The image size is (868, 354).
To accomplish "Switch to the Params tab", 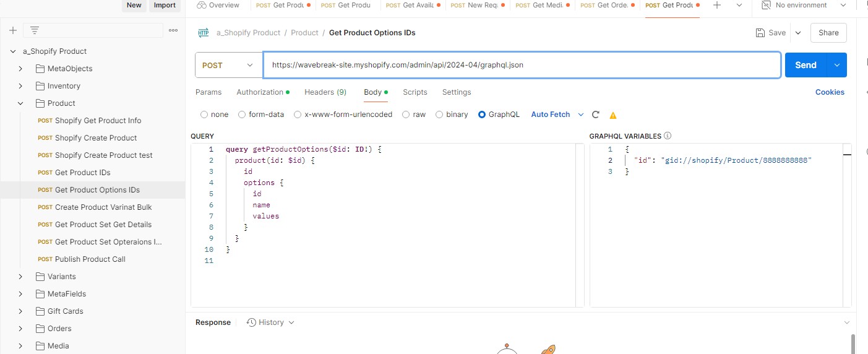I will 208,92.
